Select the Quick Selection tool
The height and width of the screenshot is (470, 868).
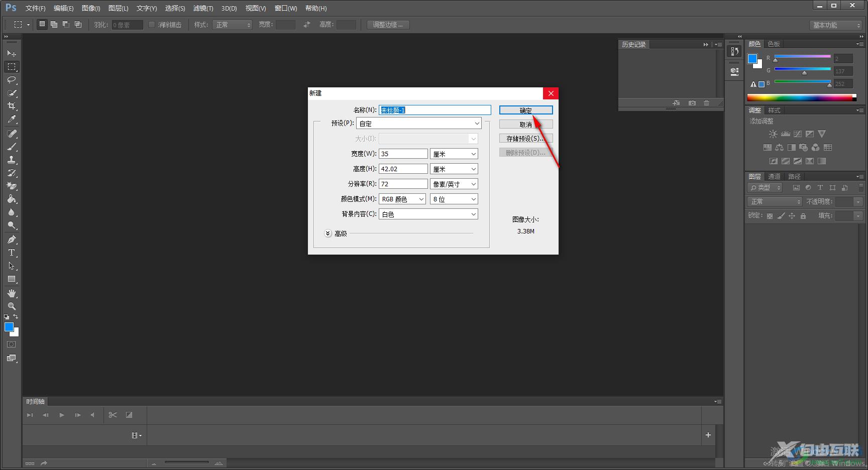(12, 93)
